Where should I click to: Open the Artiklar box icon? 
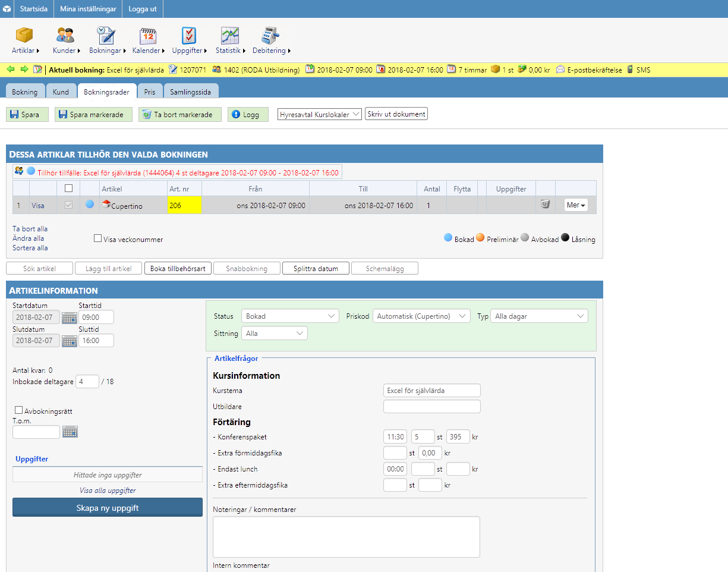pyautogui.click(x=24, y=36)
